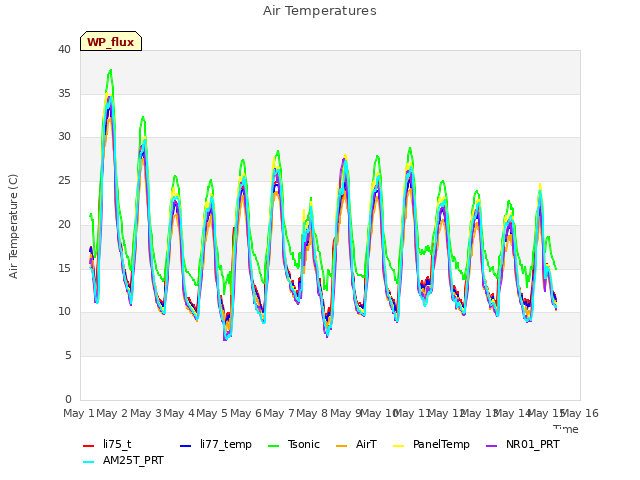640x480 pixels.
Task: Toggle the li77_temp series label
Action: (x=226, y=444)
